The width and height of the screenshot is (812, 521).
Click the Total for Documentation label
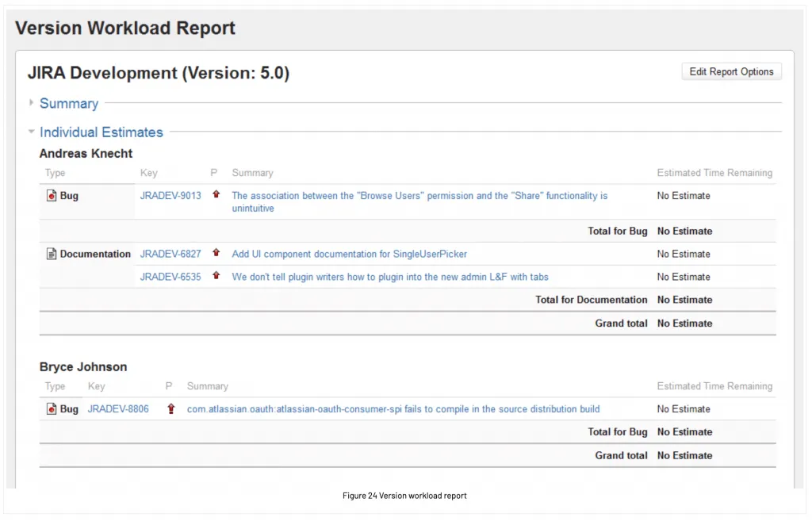(x=591, y=299)
